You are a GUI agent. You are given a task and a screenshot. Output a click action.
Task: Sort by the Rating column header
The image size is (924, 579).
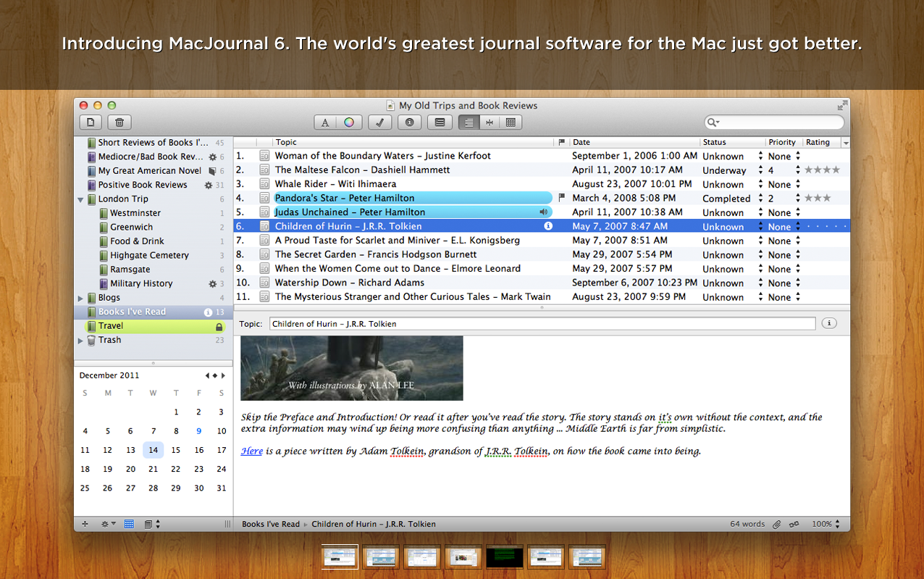tap(822, 143)
